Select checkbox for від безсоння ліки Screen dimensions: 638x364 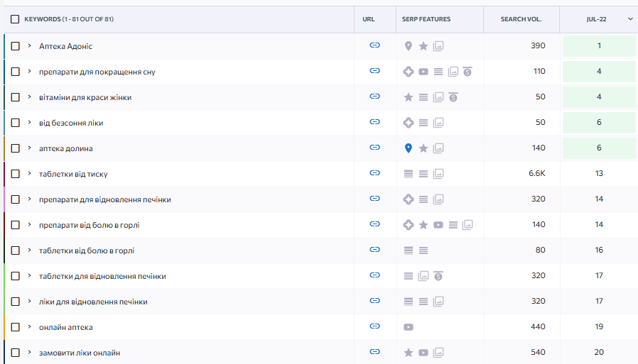coord(15,123)
